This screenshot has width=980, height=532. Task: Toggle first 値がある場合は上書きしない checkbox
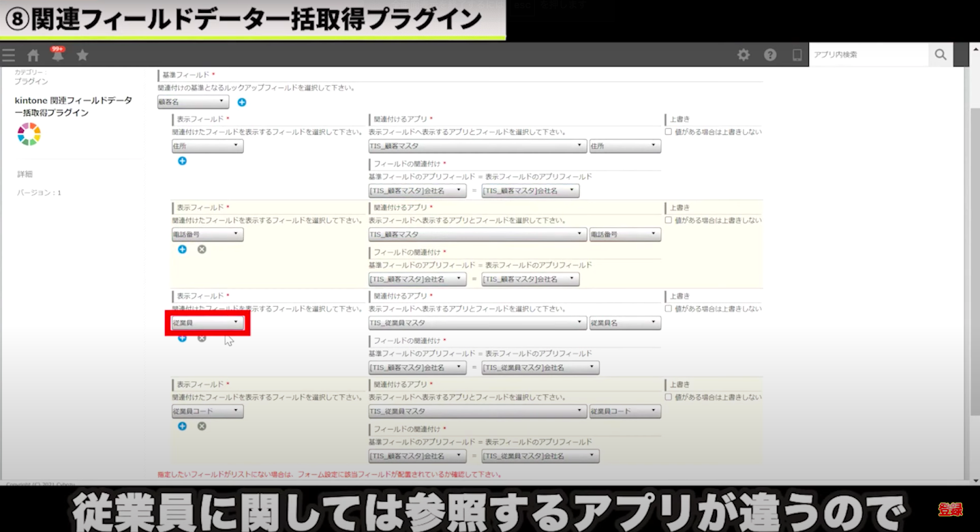669,132
